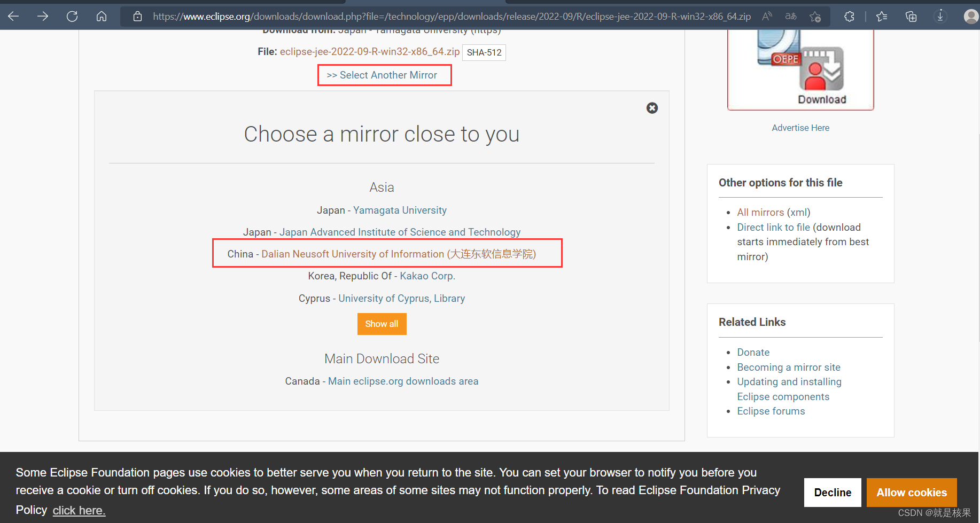This screenshot has width=980, height=523.
Task: Open the user profile avatar
Action: pyautogui.click(x=971, y=17)
